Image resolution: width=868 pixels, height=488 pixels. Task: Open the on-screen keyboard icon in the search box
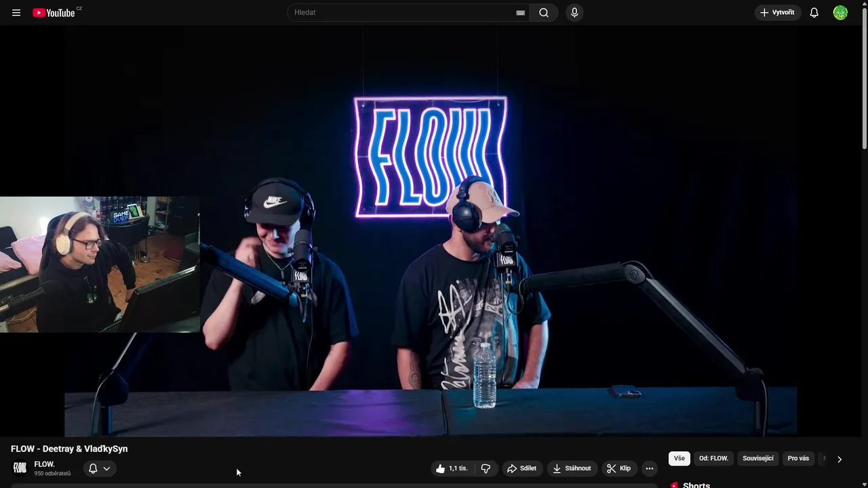[520, 13]
